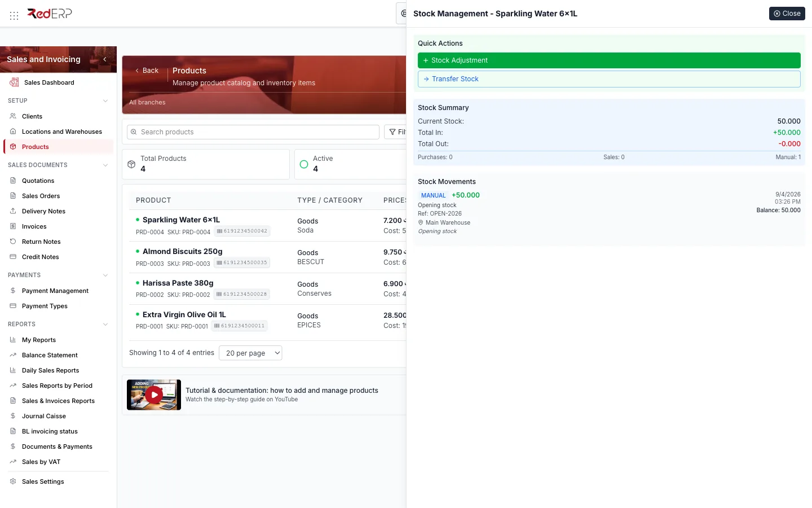The height and width of the screenshot is (508, 812).
Task: Open the Harissa Paste 380g product
Action: (178, 283)
